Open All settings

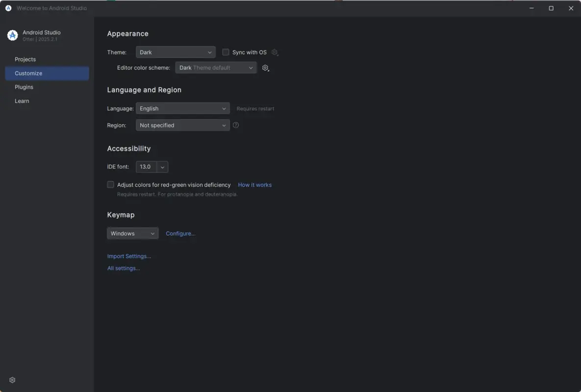123,268
